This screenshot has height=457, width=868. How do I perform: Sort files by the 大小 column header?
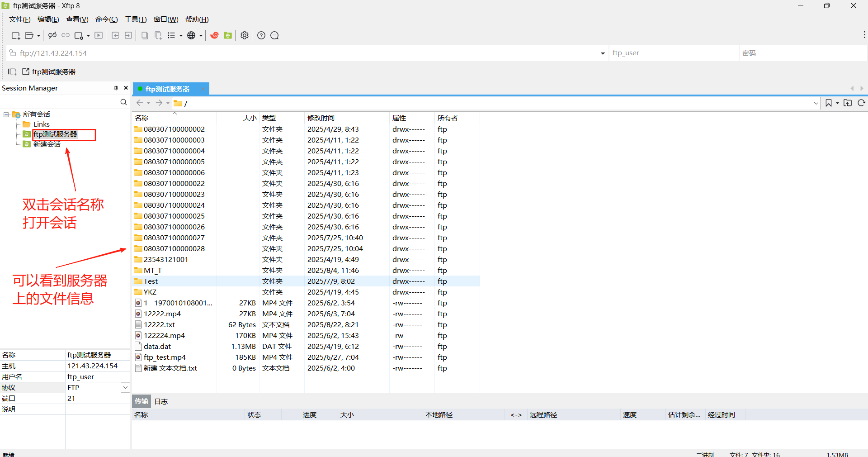pos(238,118)
